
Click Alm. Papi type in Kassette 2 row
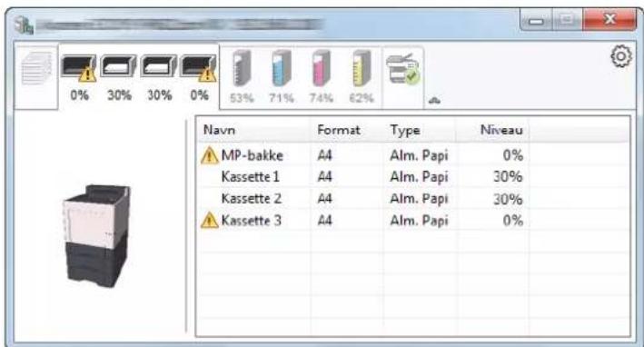click(419, 199)
